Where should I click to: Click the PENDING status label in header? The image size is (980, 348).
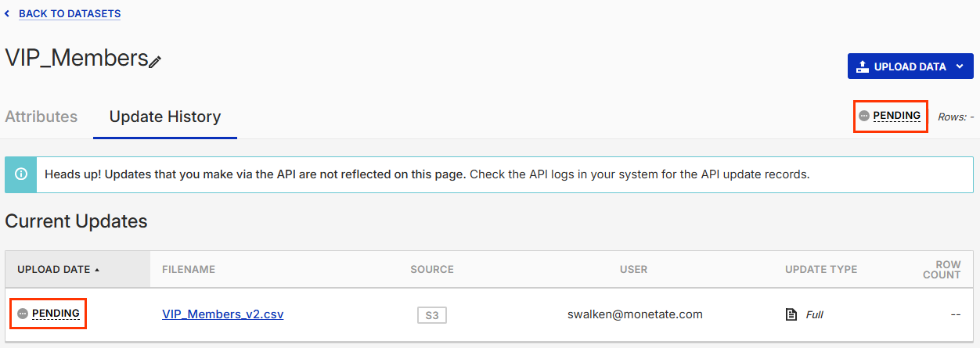pos(897,116)
